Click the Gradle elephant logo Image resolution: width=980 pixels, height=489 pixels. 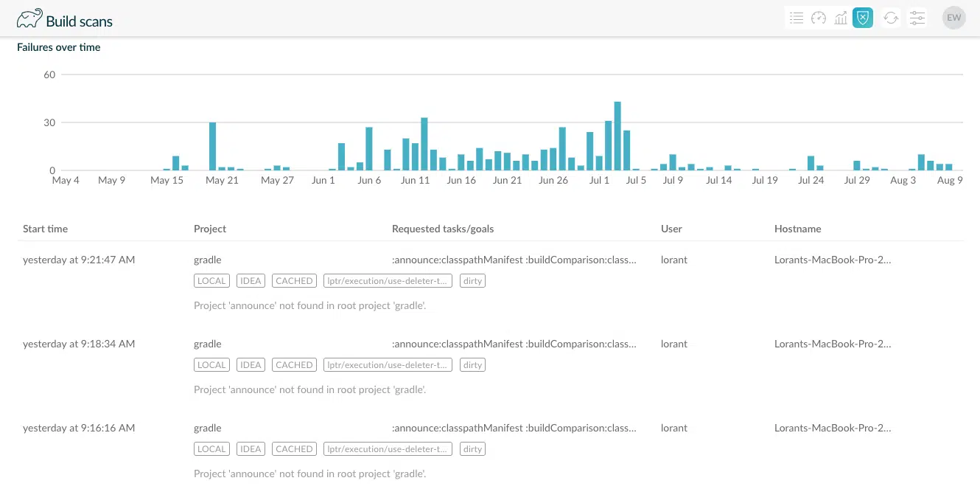[29, 19]
